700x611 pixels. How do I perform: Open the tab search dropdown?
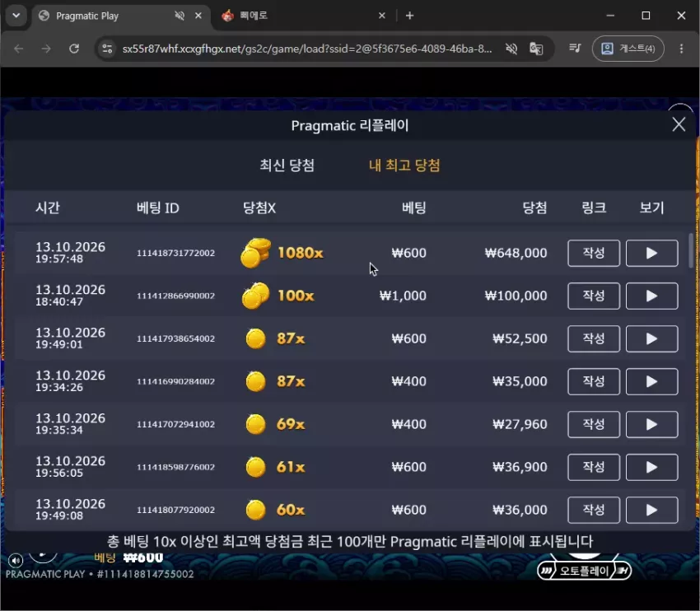click(x=16, y=16)
